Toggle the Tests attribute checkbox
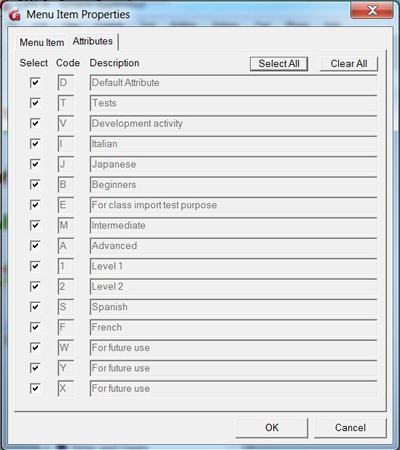The image size is (400, 450). (35, 103)
